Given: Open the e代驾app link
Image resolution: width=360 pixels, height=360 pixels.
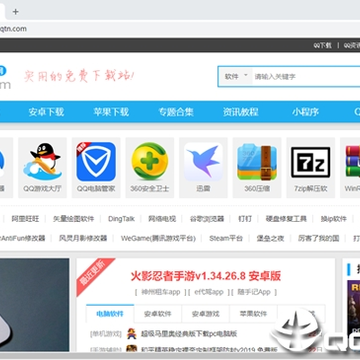Looking at the screenshot, I should click(209, 292).
